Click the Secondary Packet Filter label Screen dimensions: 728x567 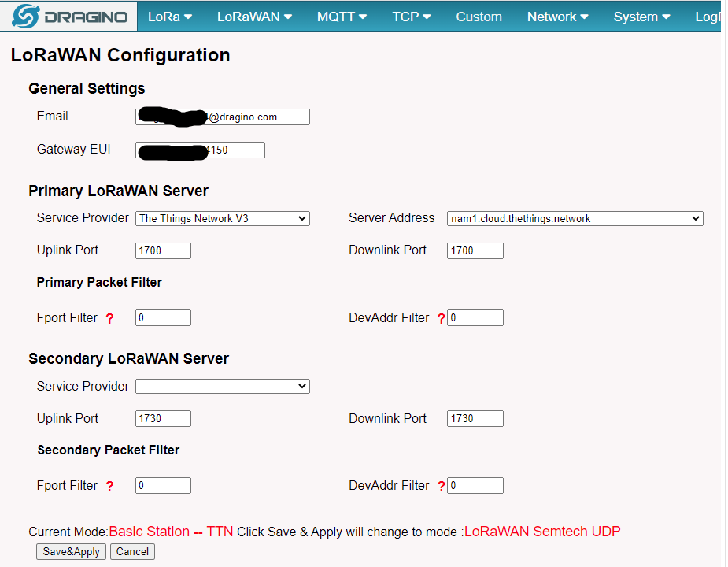click(108, 450)
